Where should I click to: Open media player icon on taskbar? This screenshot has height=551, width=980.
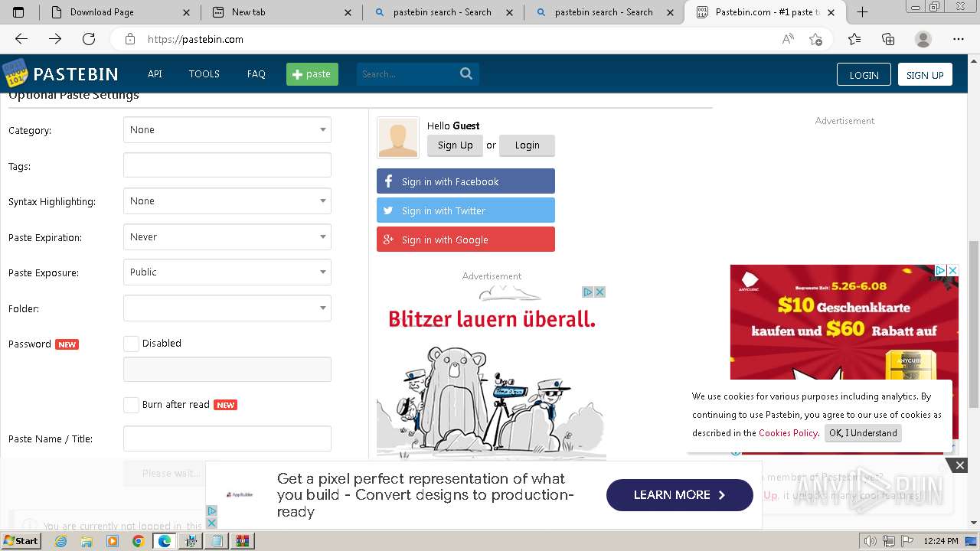pos(113,541)
